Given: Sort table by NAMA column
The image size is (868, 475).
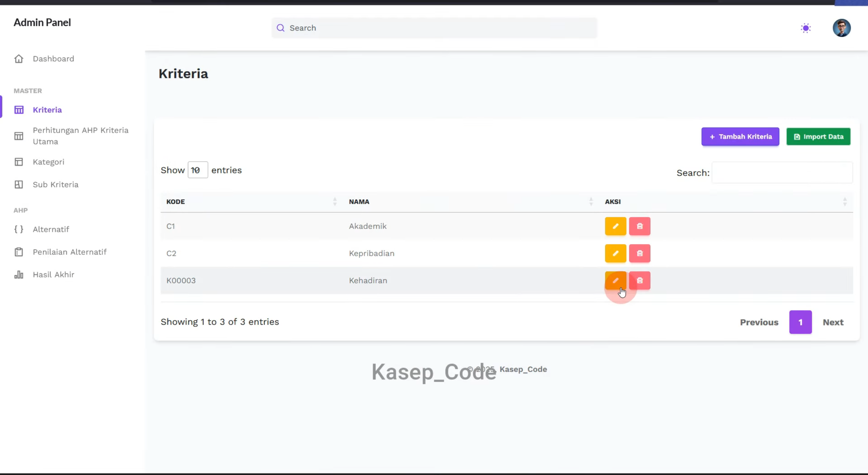Looking at the screenshot, I should pyautogui.click(x=471, y=202).
